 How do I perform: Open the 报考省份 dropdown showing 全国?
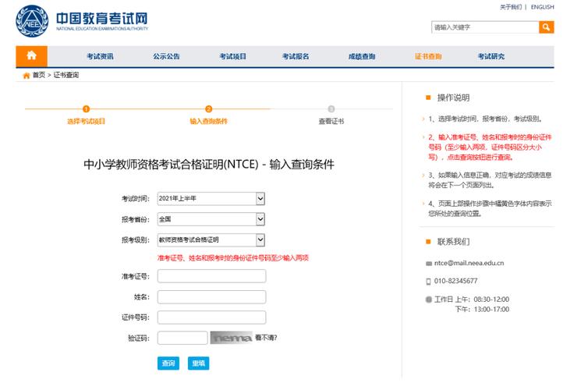[211, 219]
